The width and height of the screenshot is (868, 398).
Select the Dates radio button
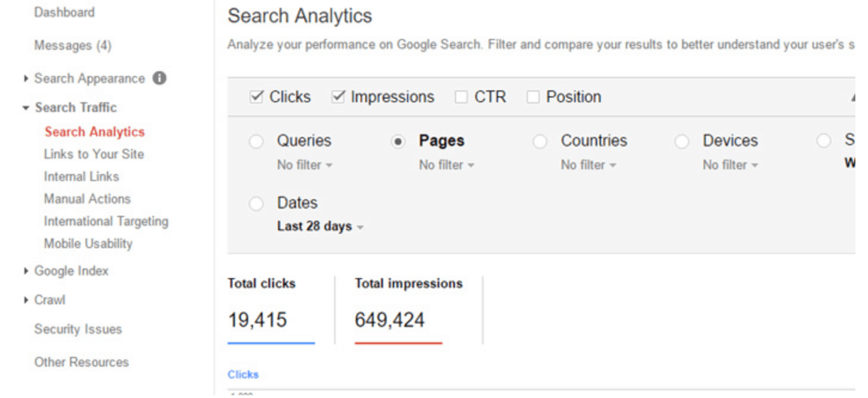pyautogui.click(x=256, y=204)
